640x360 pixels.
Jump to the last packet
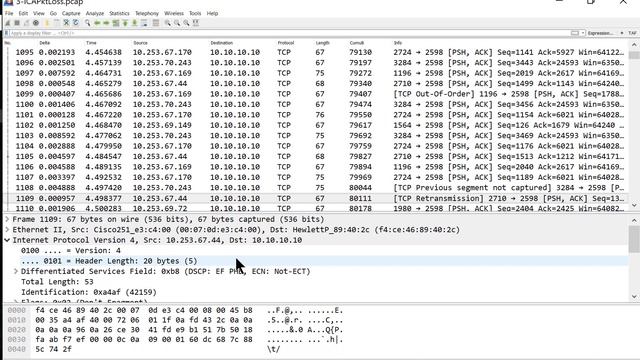click(135, 23)
